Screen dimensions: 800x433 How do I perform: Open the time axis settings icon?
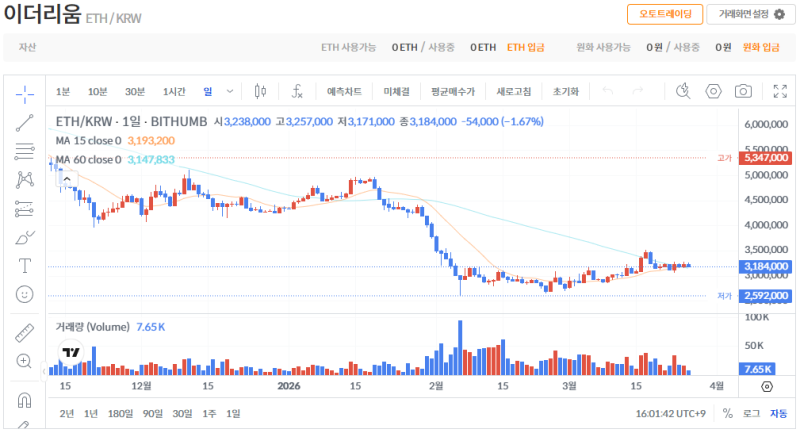[767, 387]
